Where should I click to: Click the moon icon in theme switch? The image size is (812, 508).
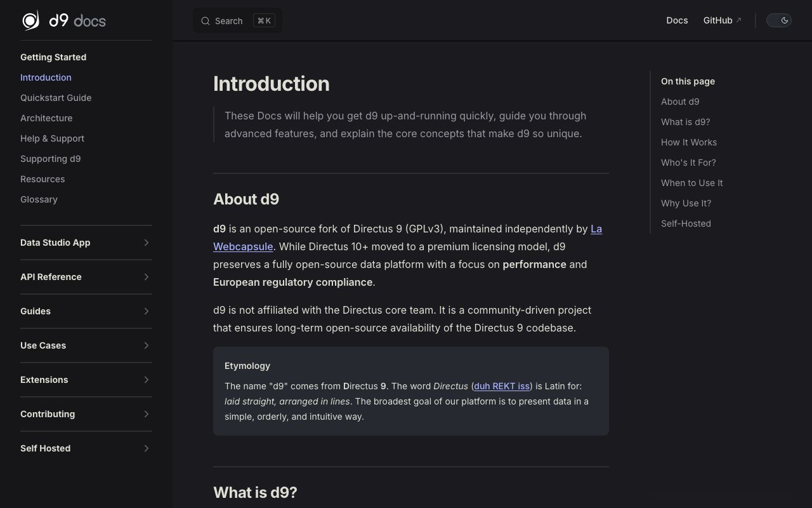click(785, 20)
